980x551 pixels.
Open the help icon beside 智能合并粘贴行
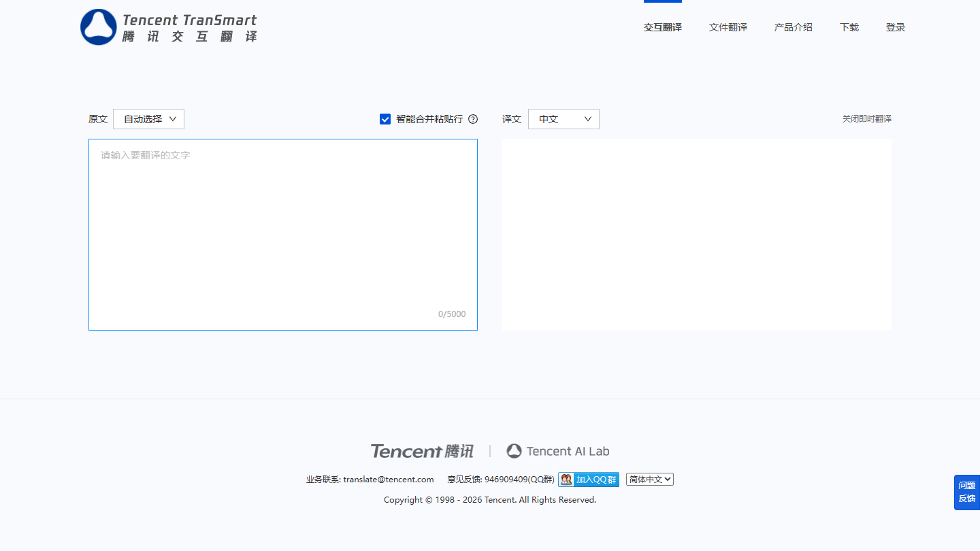click(473, 119)
